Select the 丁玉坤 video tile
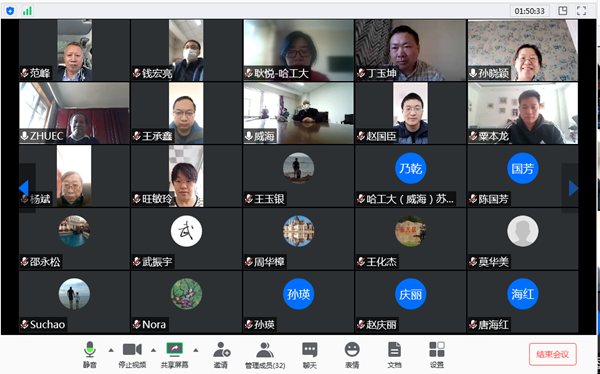 [x=411, y=50]
